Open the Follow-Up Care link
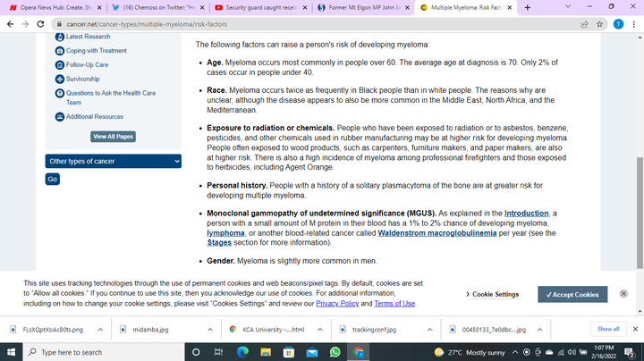 tap(87, 65)
